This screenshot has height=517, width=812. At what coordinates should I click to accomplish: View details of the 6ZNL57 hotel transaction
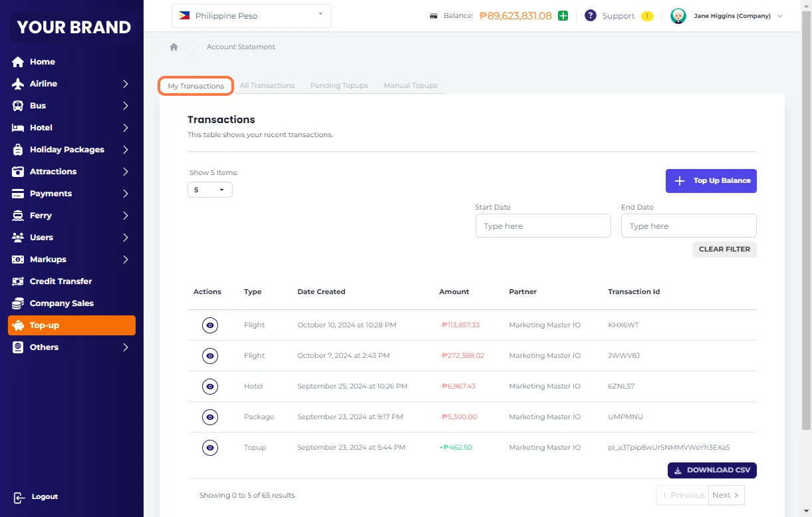pos(210,387)
